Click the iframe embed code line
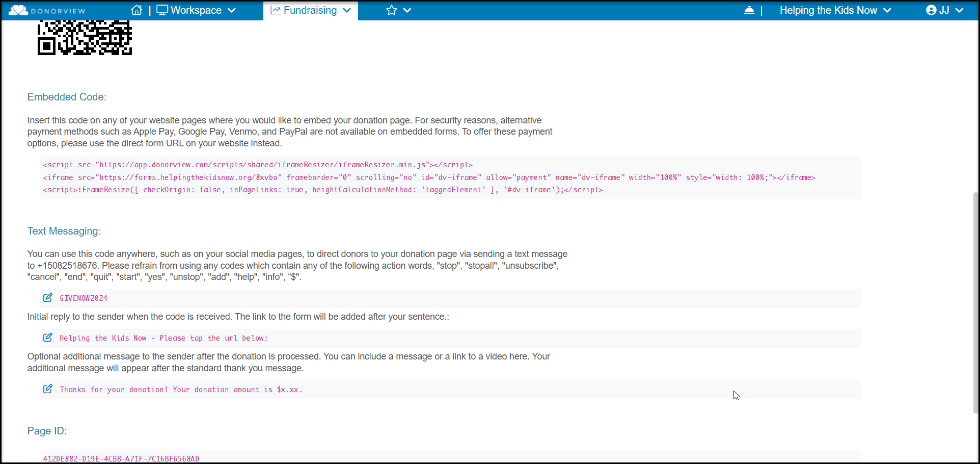 tap(429, 177)
